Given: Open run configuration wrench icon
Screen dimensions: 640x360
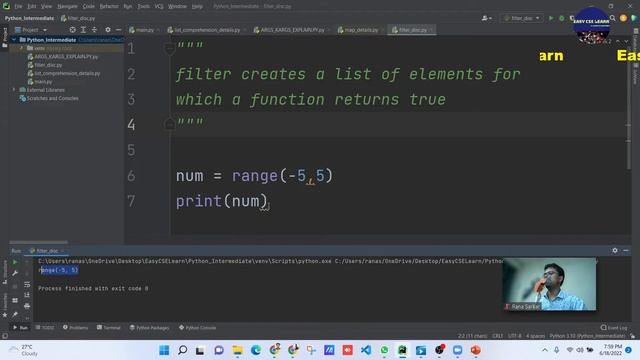Looking at the screenshot, I should [15, 273].
